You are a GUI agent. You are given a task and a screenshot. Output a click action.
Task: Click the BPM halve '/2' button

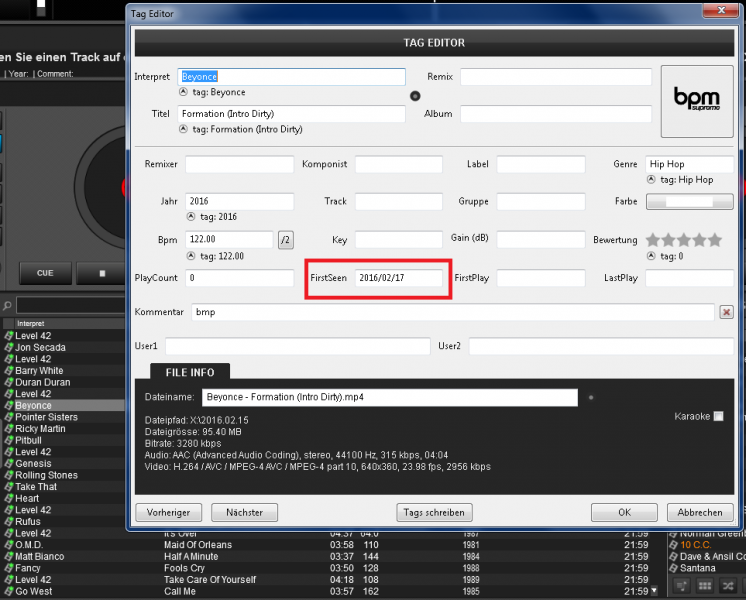pos(286,240)
